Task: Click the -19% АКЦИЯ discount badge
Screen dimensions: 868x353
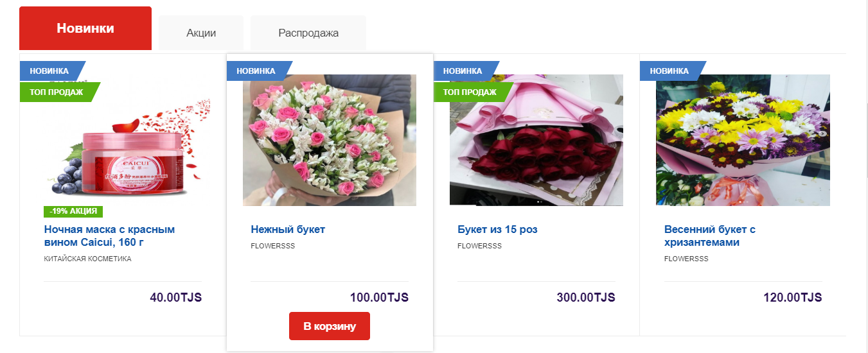Action: click(73, 211)
